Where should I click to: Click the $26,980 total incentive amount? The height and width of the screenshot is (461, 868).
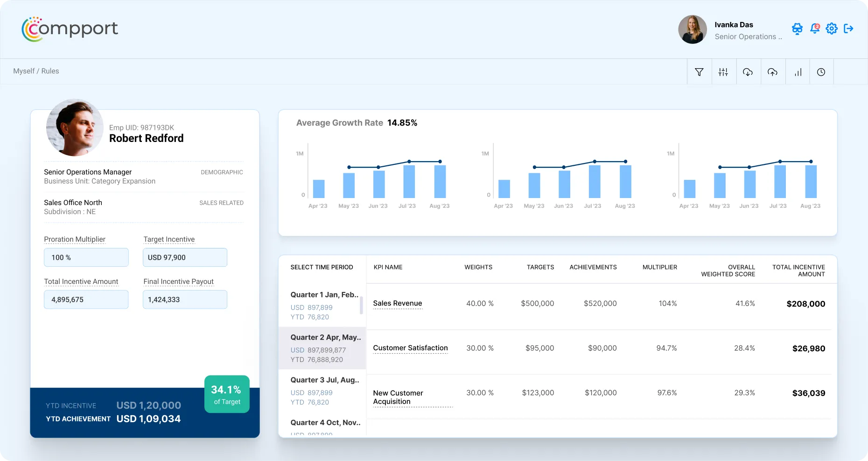point(809,348)
